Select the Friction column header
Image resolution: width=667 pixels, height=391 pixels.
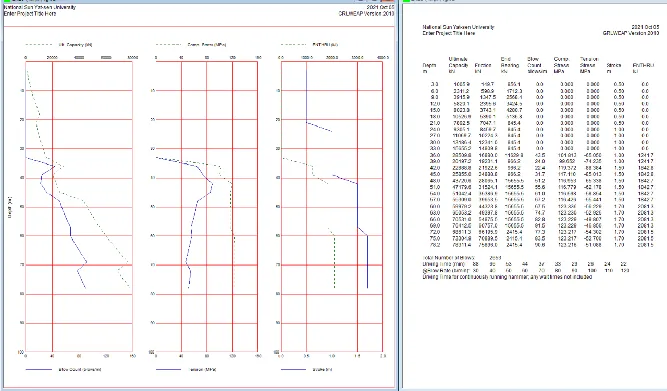pyautogui.click(x=482, y=68)
